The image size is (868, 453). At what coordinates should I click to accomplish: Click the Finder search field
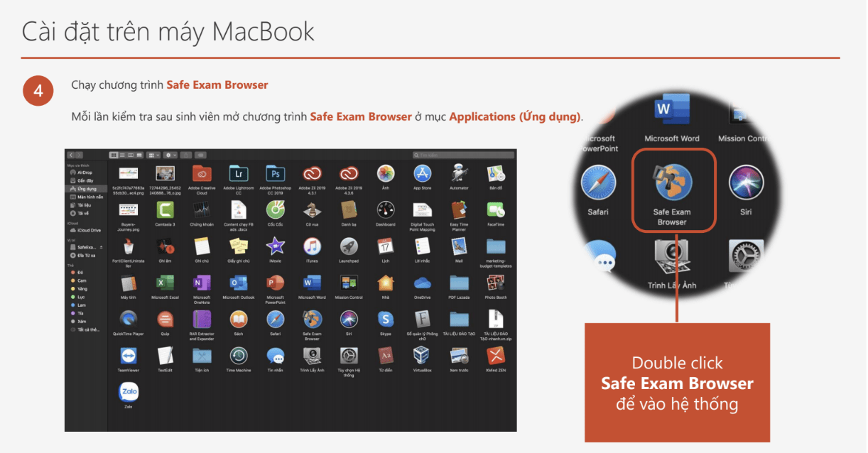pos(462,154)
